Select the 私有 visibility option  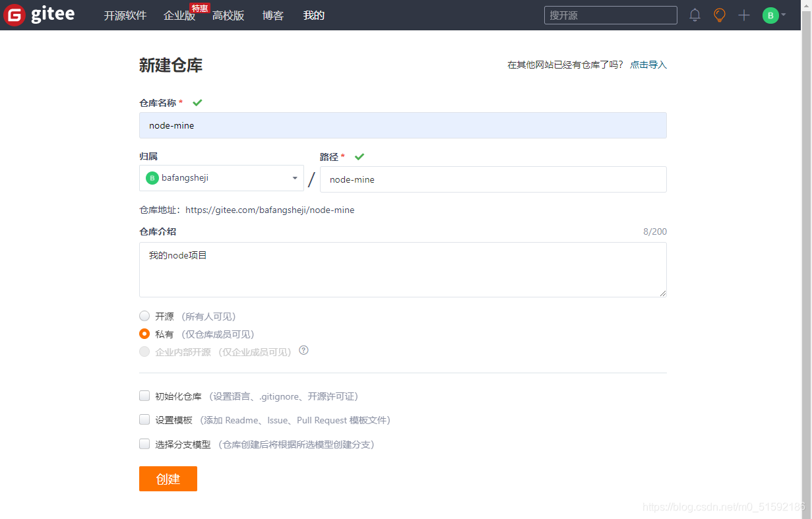pyautogui.click(x=144, y=334)
